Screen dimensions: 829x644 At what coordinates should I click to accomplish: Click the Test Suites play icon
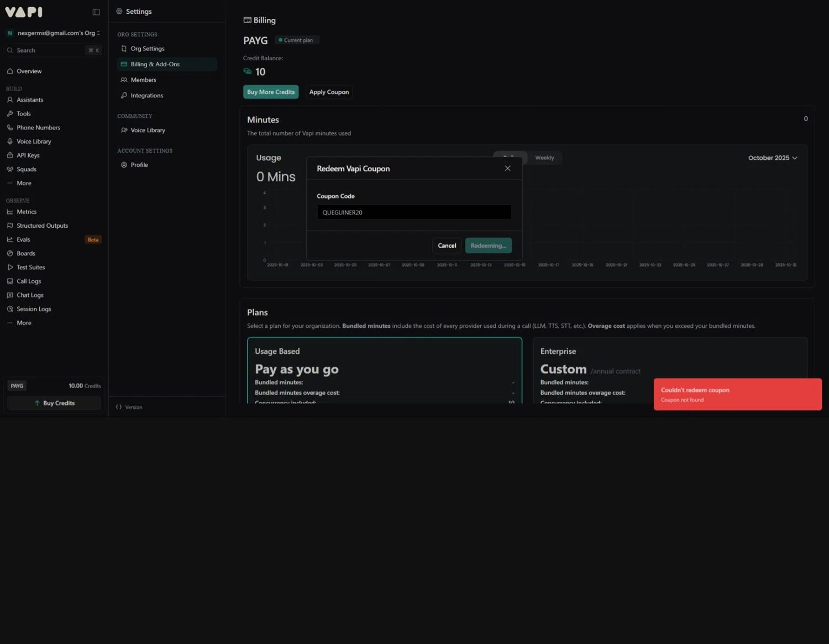pos(10,267)
